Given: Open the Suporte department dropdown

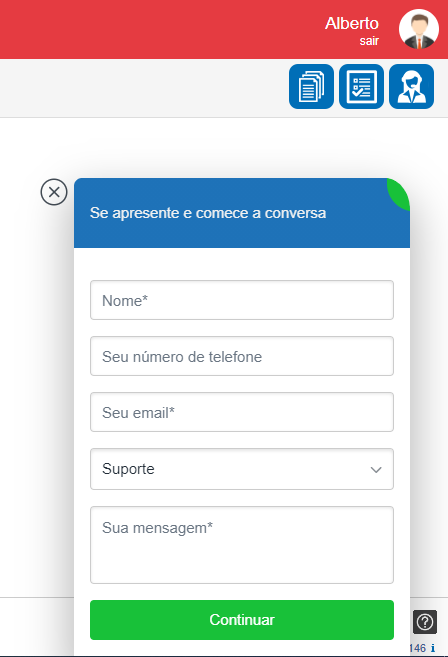Looking at the screenshot, I should point(242,469).
